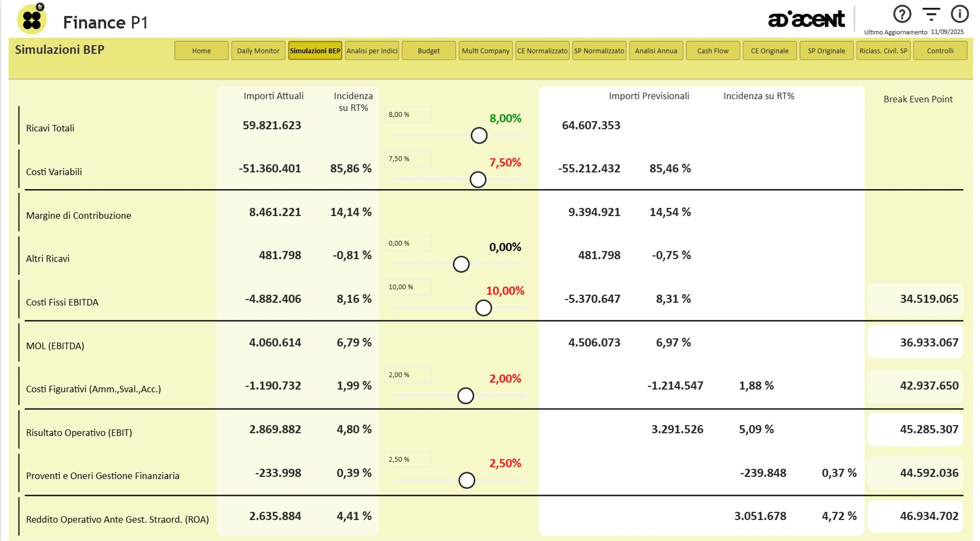Click the yellow clover app logo
This screenshot has height=541, width=980.
click(32, 19)
